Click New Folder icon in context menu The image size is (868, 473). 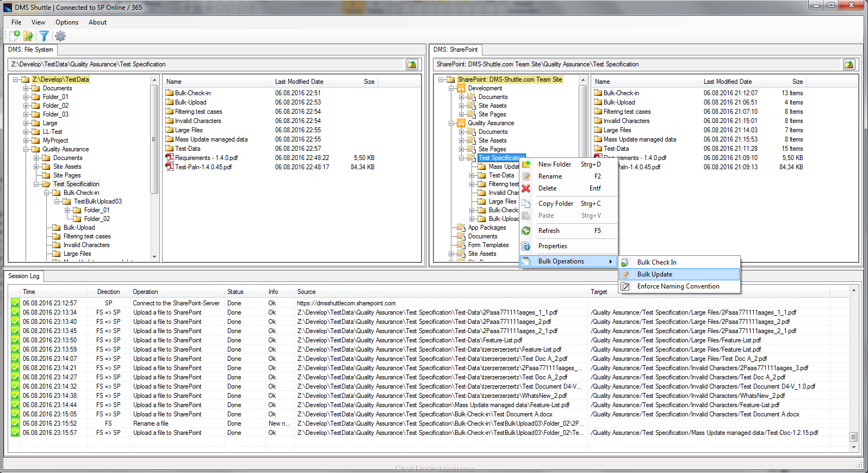[526, 164]
